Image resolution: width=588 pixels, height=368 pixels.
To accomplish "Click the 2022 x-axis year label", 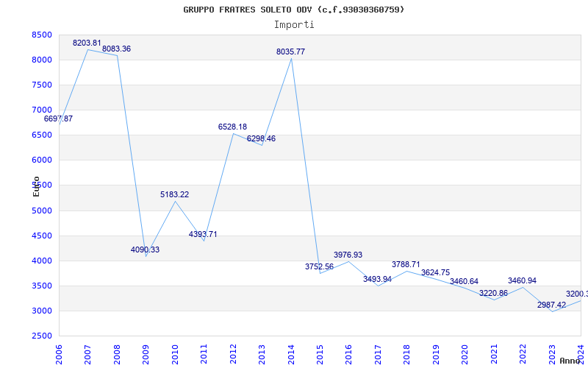I will [523, 355].
